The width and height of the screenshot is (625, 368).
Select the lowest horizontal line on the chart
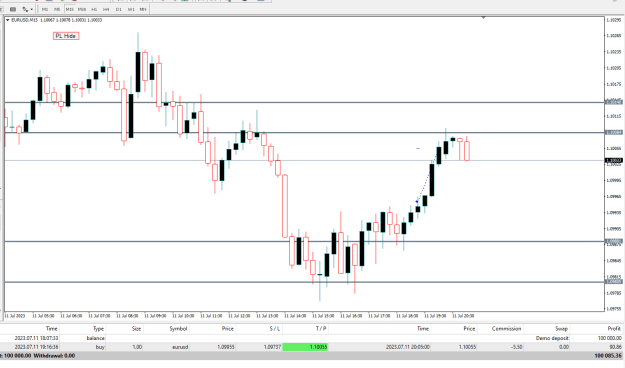[x=305, y=282]
